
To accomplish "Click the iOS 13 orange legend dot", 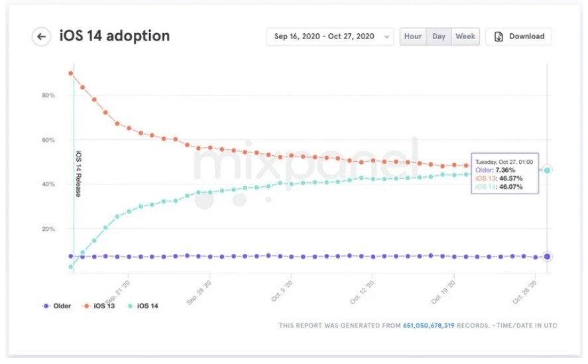I will [87, 306].
